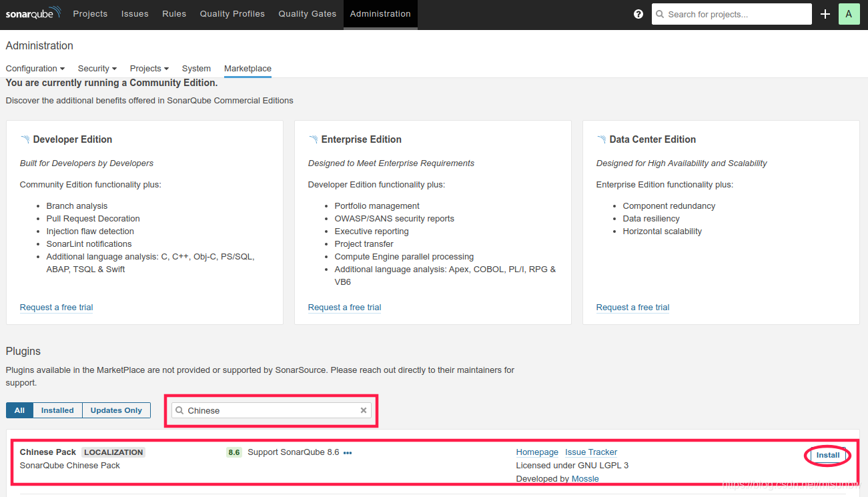
Task: Click the Administration page heading
Action: click(39, 46)
